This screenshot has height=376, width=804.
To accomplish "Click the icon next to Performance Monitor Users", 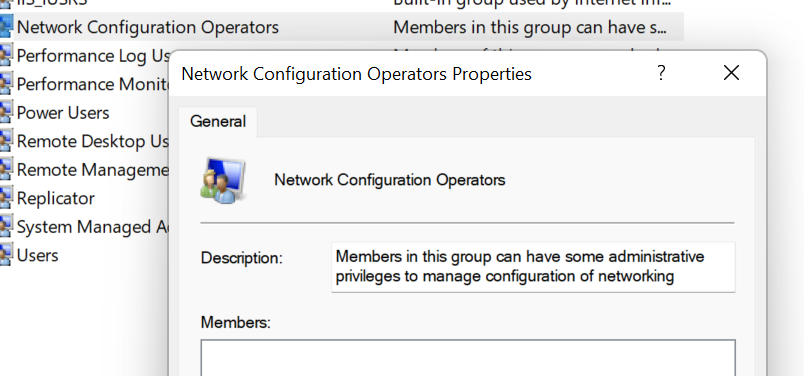I will coord(6,84).
